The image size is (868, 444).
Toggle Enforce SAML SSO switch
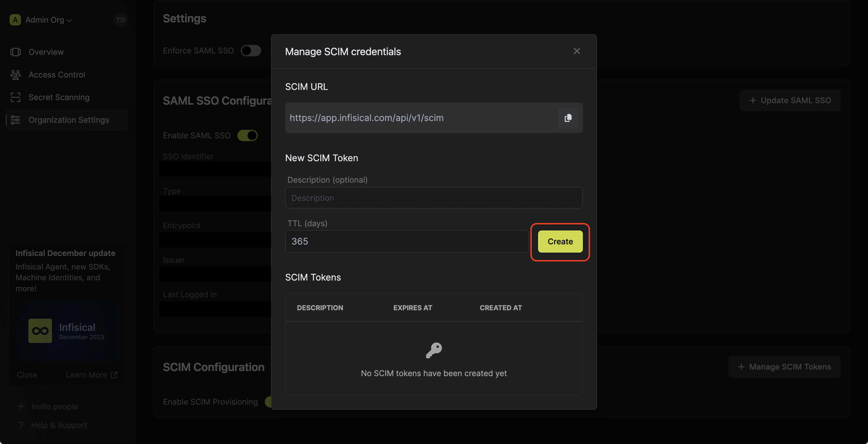pos(251,51)
